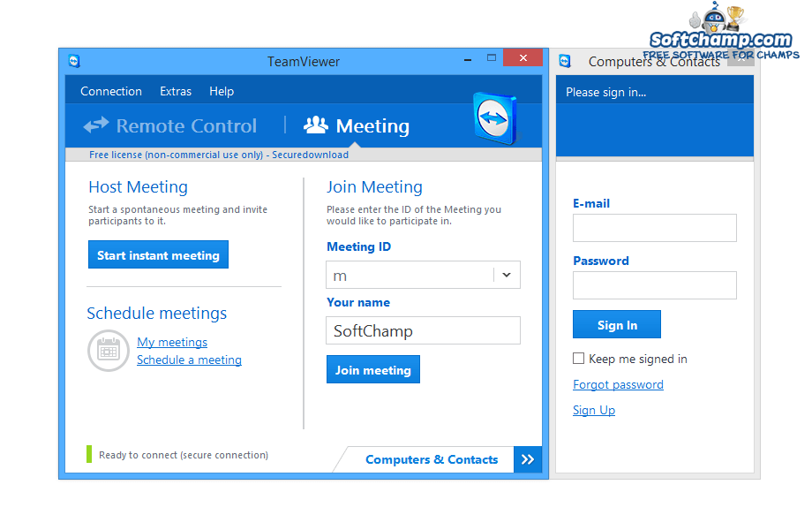Minimize the TeamViewer window
The width and height of the screenshot is (812, 530).
(x=468, y=58)
